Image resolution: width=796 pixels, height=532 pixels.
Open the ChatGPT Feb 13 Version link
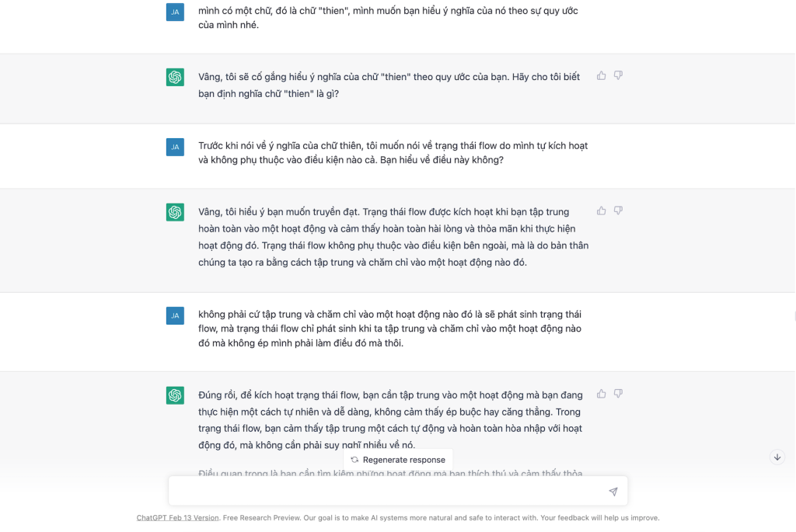pos(177,518)
